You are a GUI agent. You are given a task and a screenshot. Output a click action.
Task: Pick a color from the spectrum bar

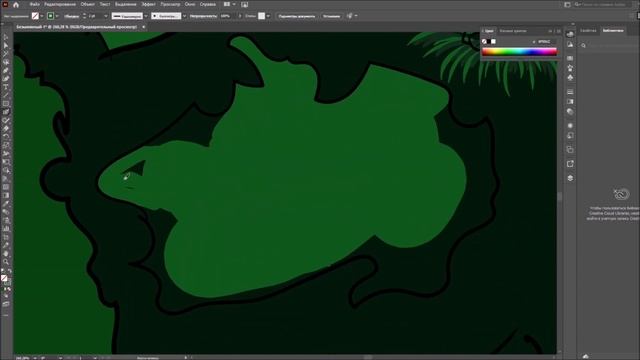(x=519, y=52)
